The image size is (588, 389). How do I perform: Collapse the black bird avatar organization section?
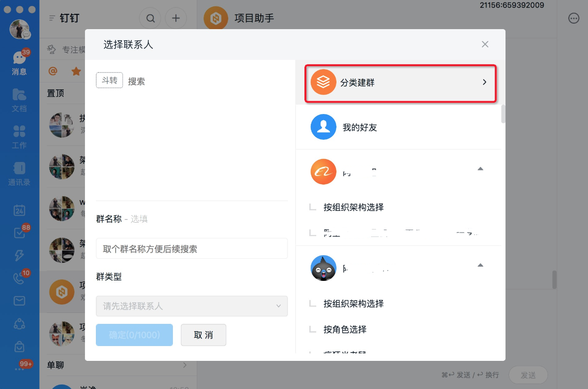[480, 265]
